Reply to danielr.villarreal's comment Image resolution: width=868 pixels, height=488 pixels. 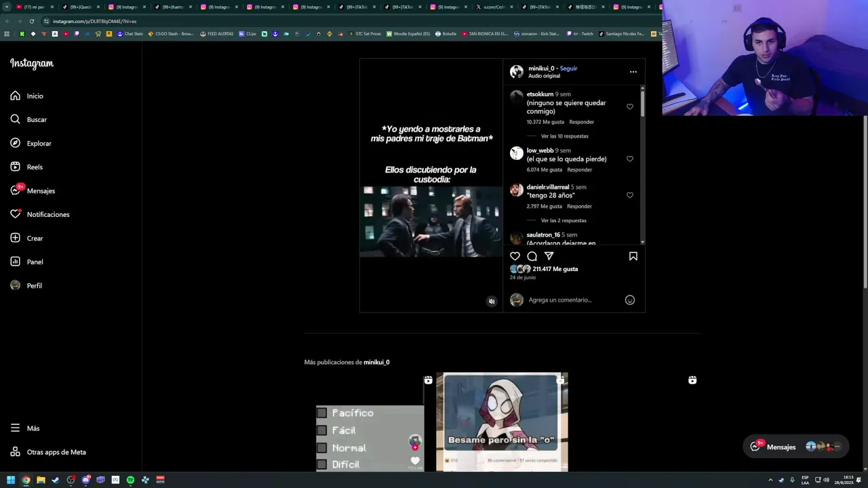pyautogui.click(x=579, y=206)
